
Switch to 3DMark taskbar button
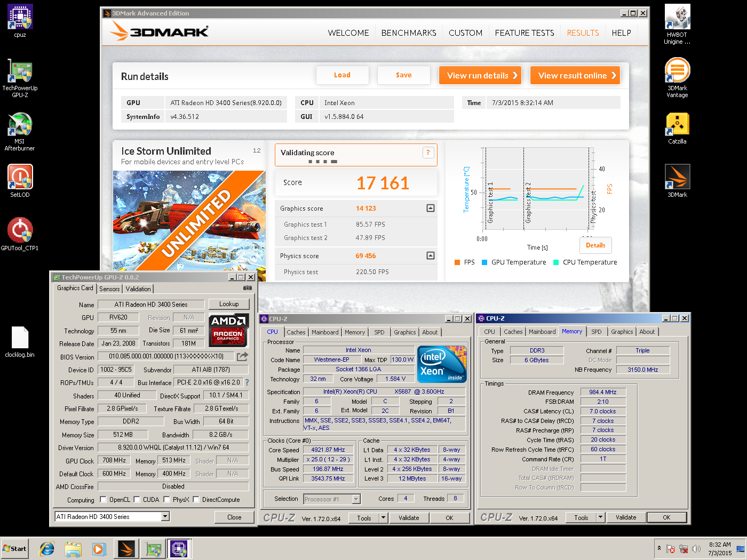tap(126, 548)
